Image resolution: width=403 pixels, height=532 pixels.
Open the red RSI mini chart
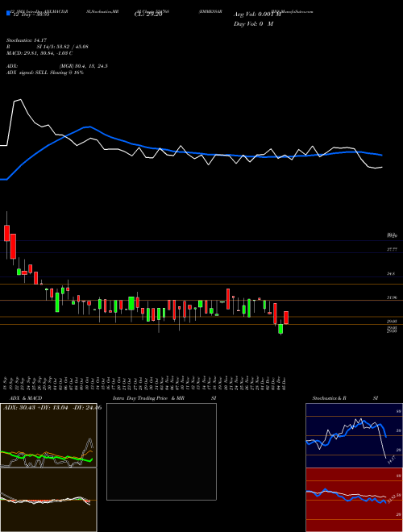[x=354, y=500]
